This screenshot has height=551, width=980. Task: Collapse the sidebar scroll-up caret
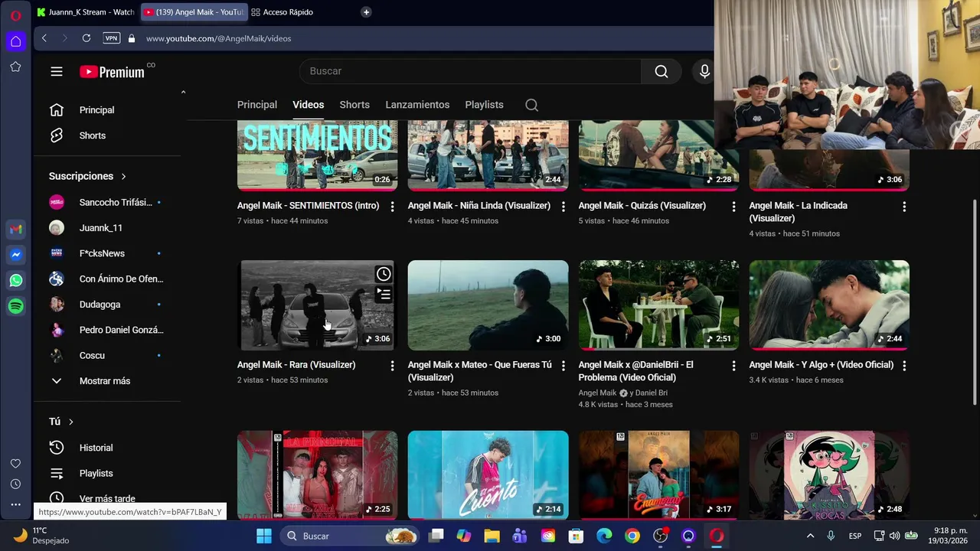tap(183, 93)
